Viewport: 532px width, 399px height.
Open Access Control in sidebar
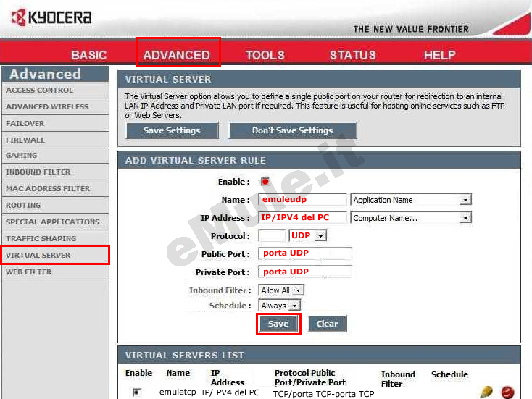click(x=55, y=91)
